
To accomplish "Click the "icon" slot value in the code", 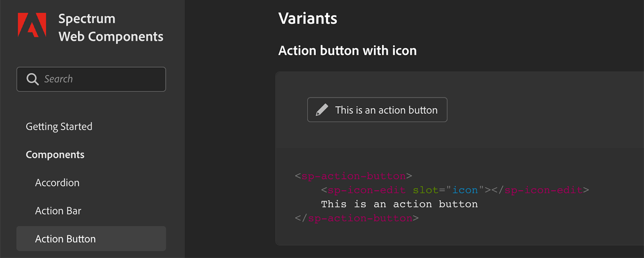I will [465, 190].
